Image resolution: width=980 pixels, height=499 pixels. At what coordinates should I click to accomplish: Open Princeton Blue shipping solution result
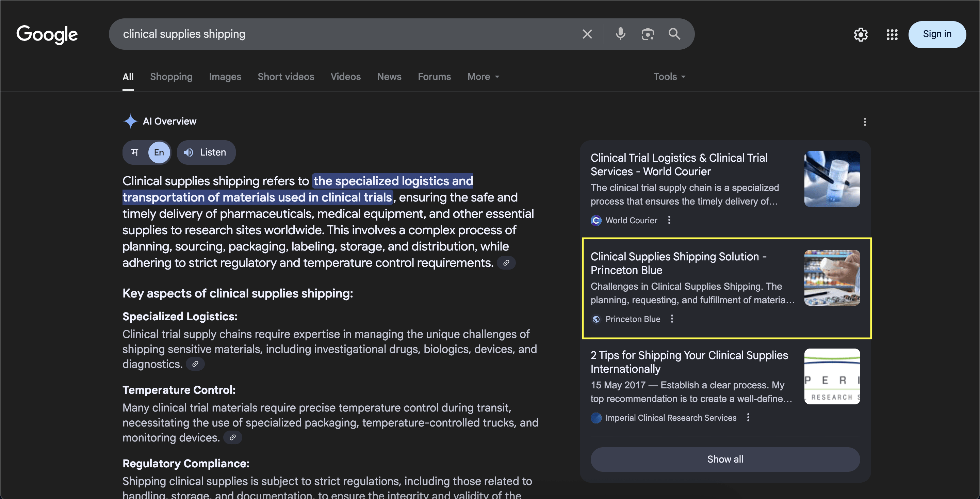[678, 263]
